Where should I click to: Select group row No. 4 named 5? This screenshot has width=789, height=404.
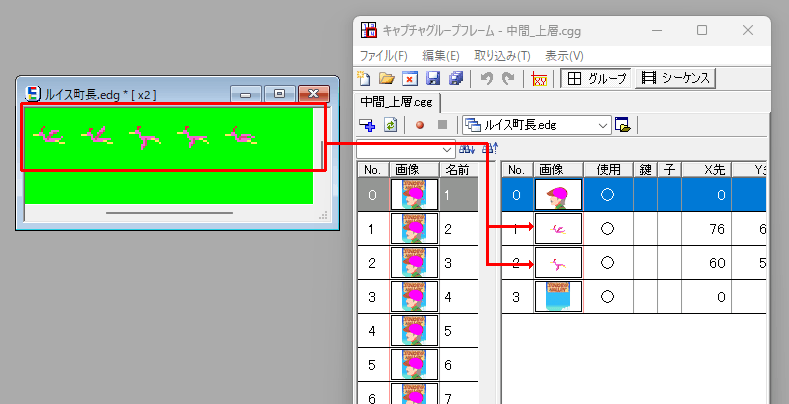pyautogui.click(x=418, y=331)
